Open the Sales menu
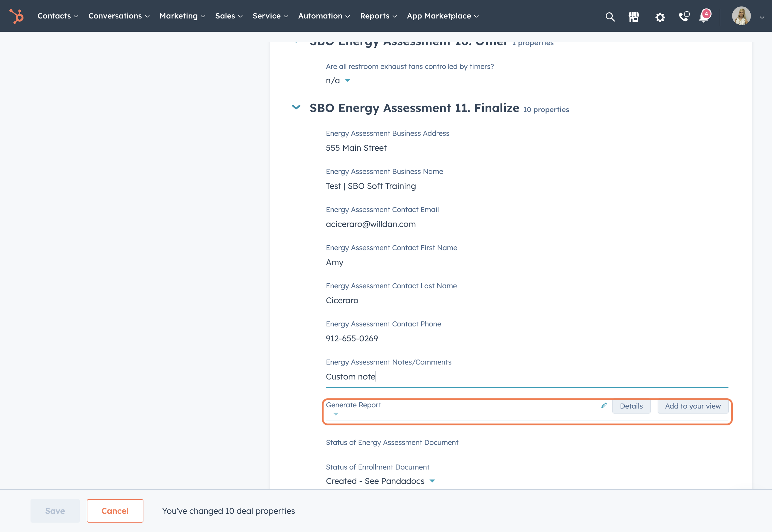 (229, 16)
